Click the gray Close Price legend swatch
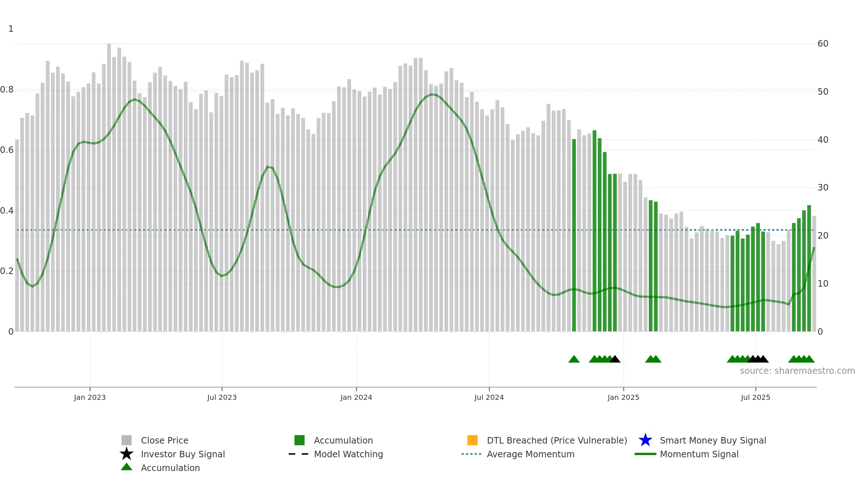868x488 pixels. [x=127, y=440]
